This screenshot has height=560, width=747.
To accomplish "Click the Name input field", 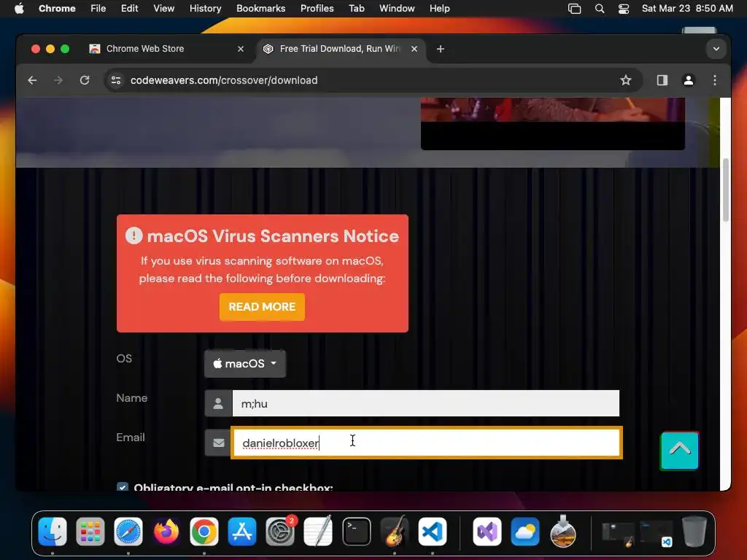I will click(426, 403).
